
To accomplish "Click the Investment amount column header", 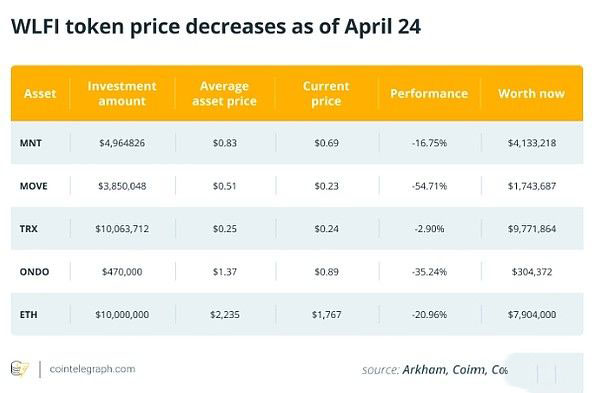I will pos(122,94).
